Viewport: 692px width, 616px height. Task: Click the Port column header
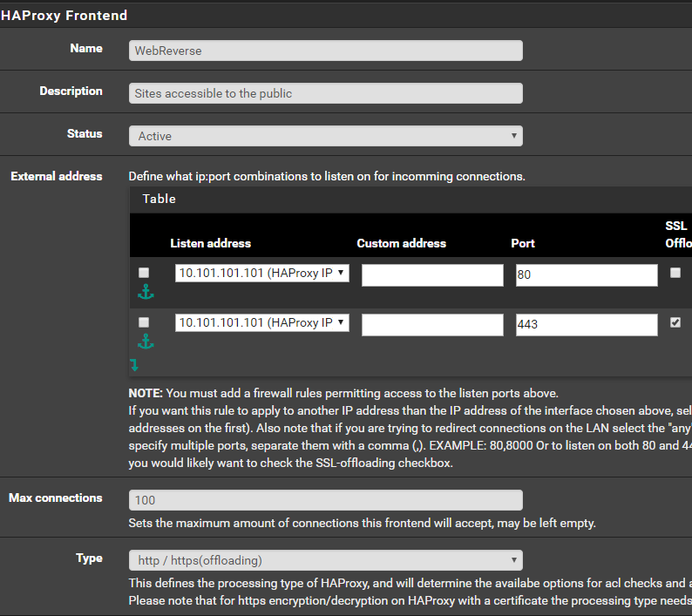pyautogui.click(x=523, y=244)
